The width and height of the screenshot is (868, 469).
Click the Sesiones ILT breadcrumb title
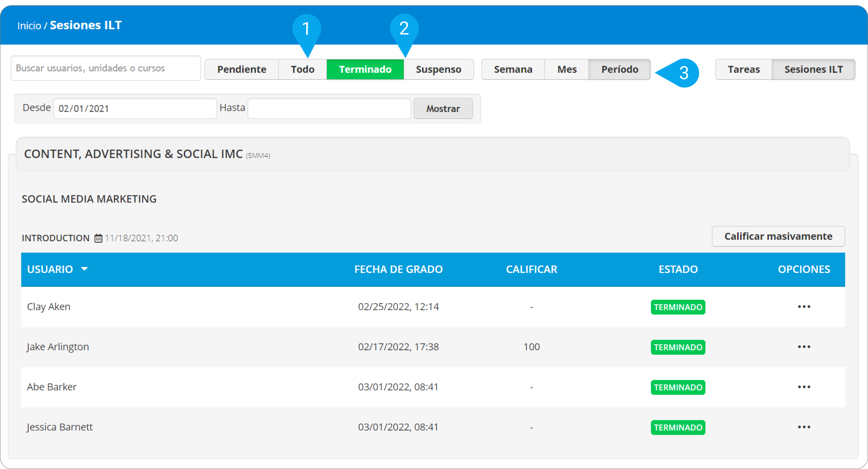(86, 25)
